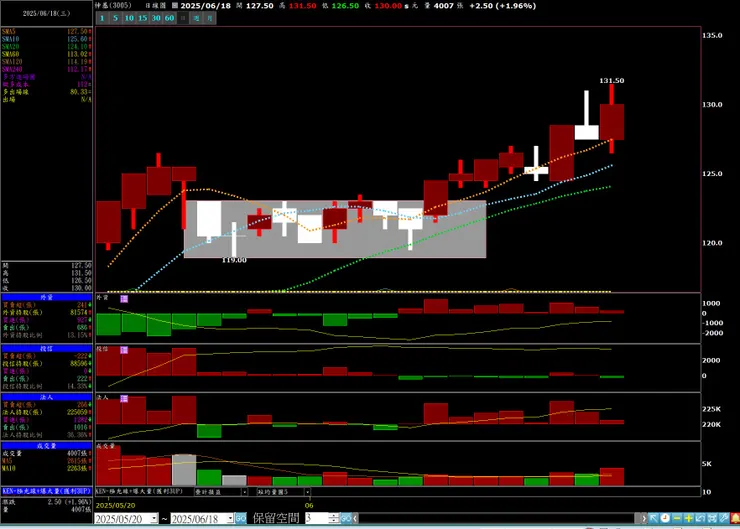The image size is (740, 529).
Task: Switch to the 30-minute chart tab
Action: [x=156, y=18]
